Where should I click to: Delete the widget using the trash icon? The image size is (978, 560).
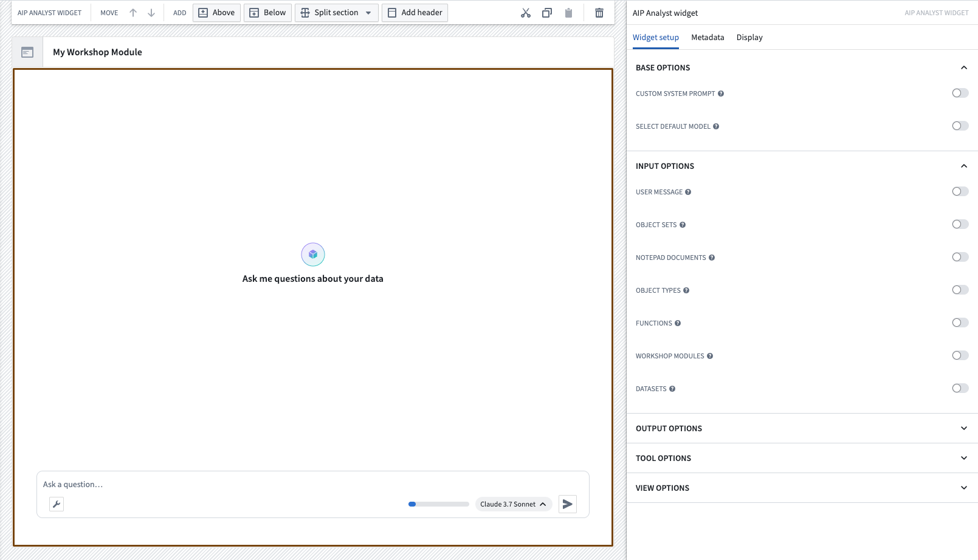click(599, 12)
